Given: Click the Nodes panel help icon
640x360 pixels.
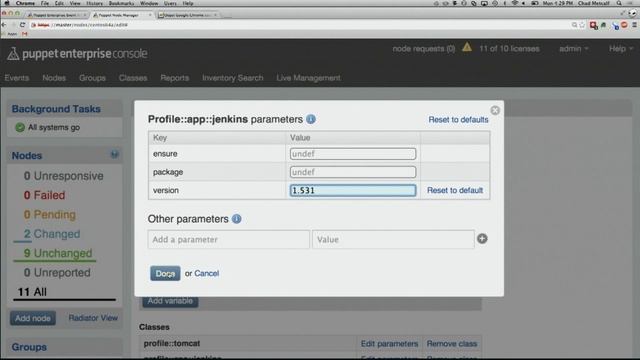Looking at the screenshot, I should (115, 154).
